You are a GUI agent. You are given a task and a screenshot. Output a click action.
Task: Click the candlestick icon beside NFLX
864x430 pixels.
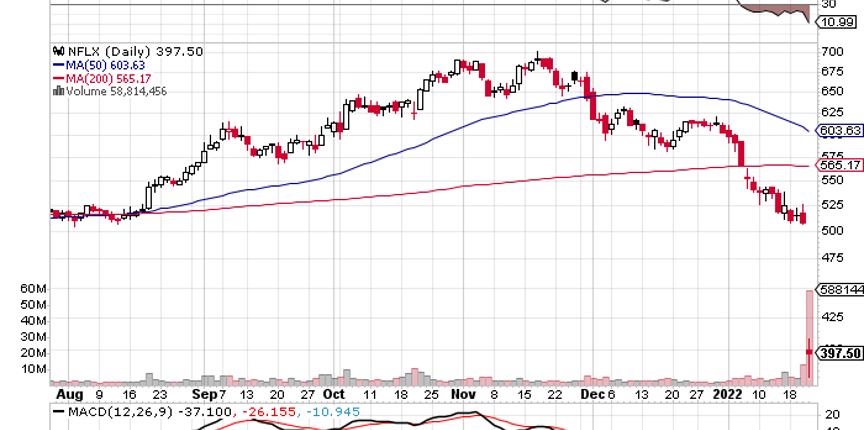(x=59, y=52)
